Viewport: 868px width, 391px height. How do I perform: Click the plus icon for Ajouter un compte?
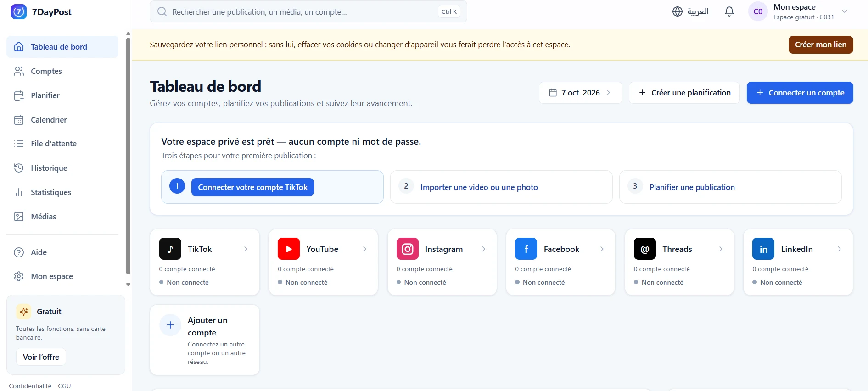click(170, 325)
